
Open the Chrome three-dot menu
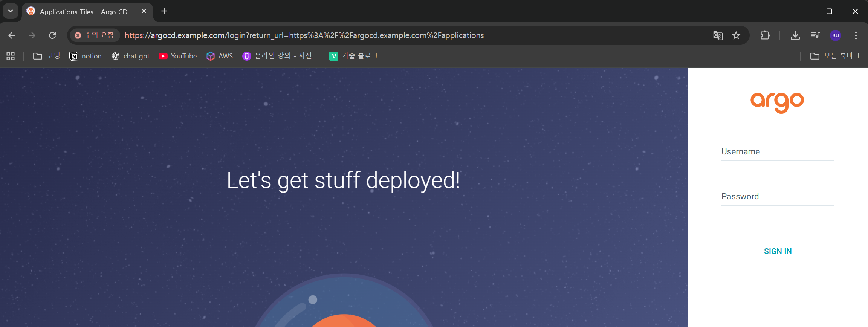pyautogui.click(x=856, y=35)
